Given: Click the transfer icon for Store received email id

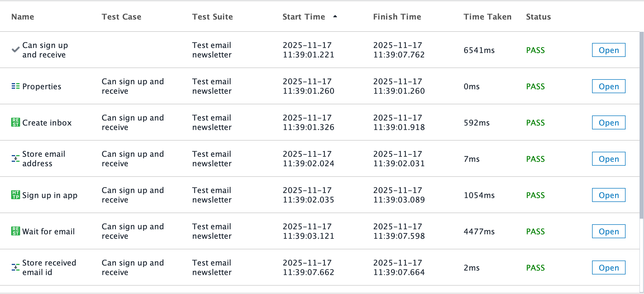Looking at the screenshot, I should [x=15, y=267].
